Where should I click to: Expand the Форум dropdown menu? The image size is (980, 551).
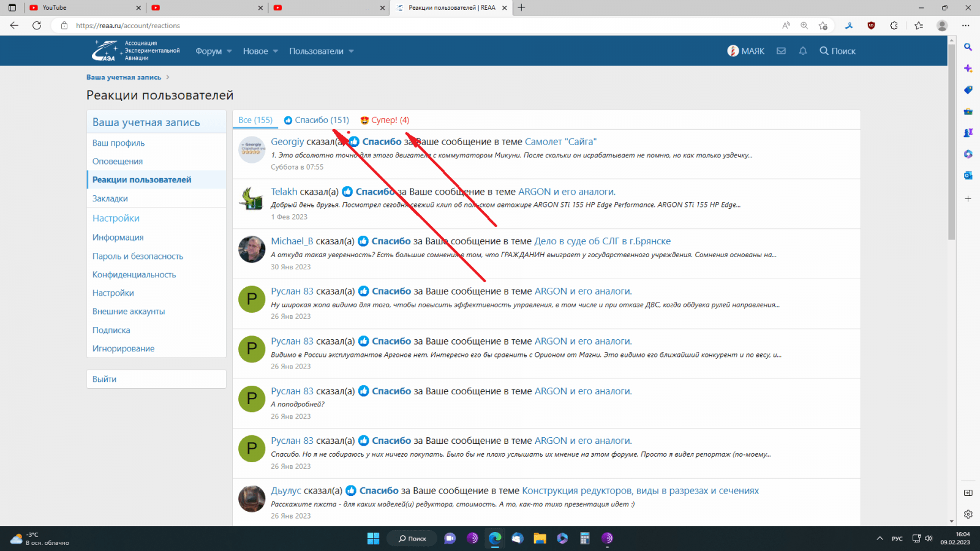(x=213, y=51)
